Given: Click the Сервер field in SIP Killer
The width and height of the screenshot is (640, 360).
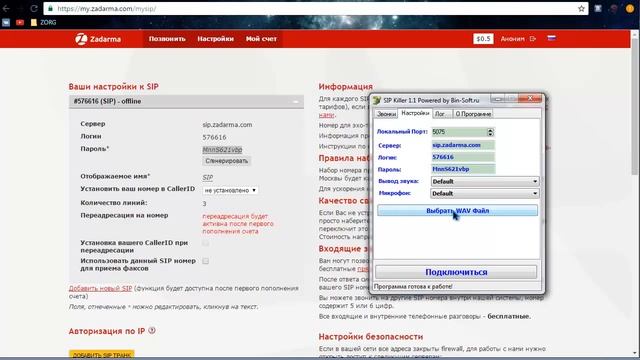Looking at the screenshot, I should (x=463, y=145).
